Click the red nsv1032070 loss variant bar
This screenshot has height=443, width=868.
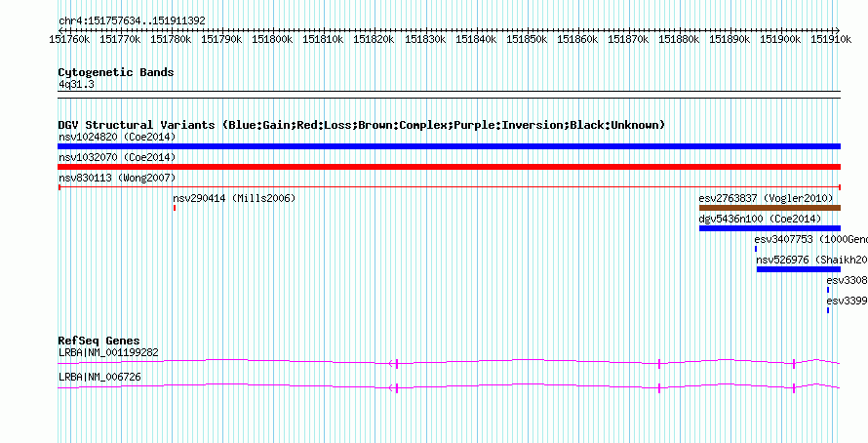coord(449,167)
